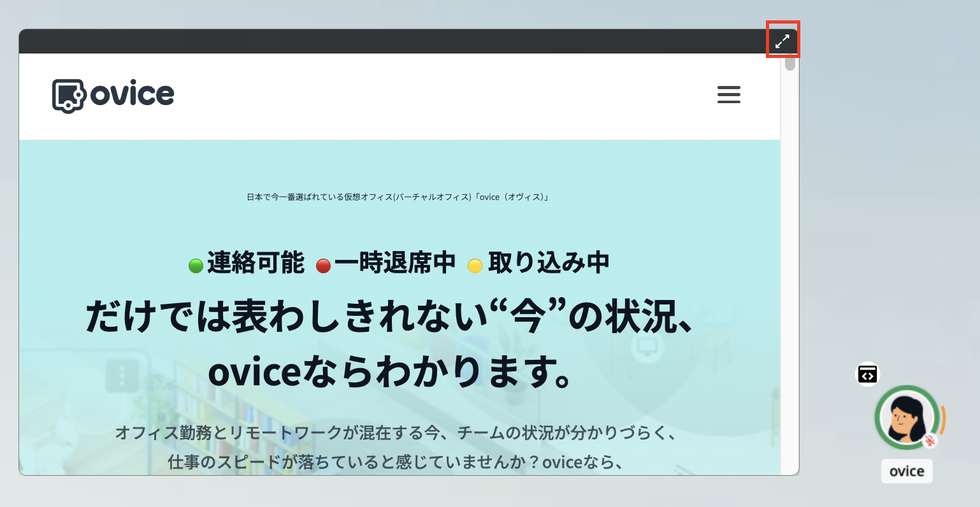Click the '一時退席中' status text
This screenshot has width=980, height=507.
395,262
